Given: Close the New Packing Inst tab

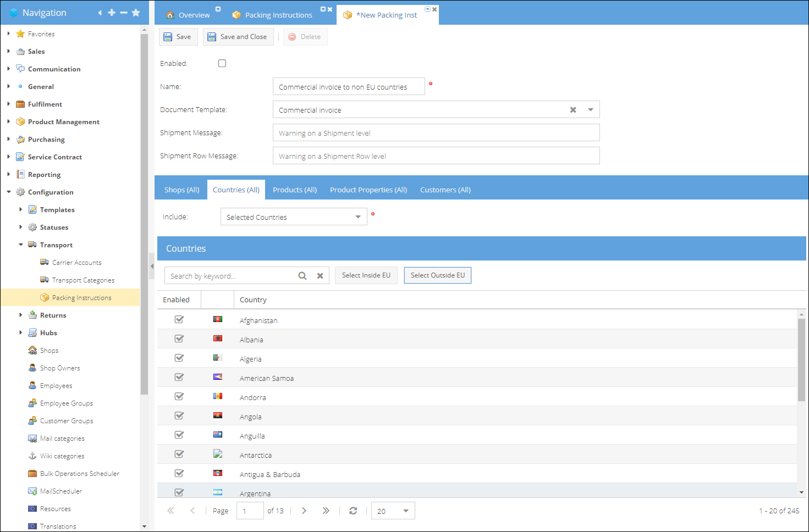Looking at the screenshot, I should point(434,9).
